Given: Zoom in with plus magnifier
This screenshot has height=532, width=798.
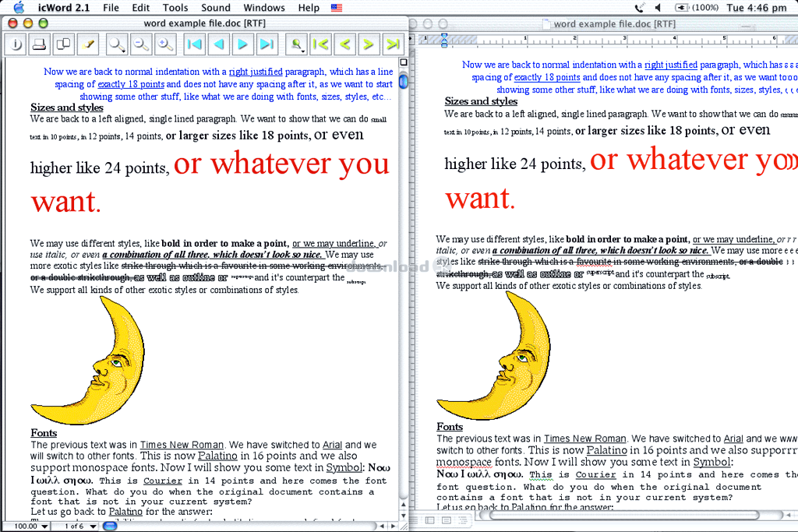Looking at the screenshot, I should 165,44.
